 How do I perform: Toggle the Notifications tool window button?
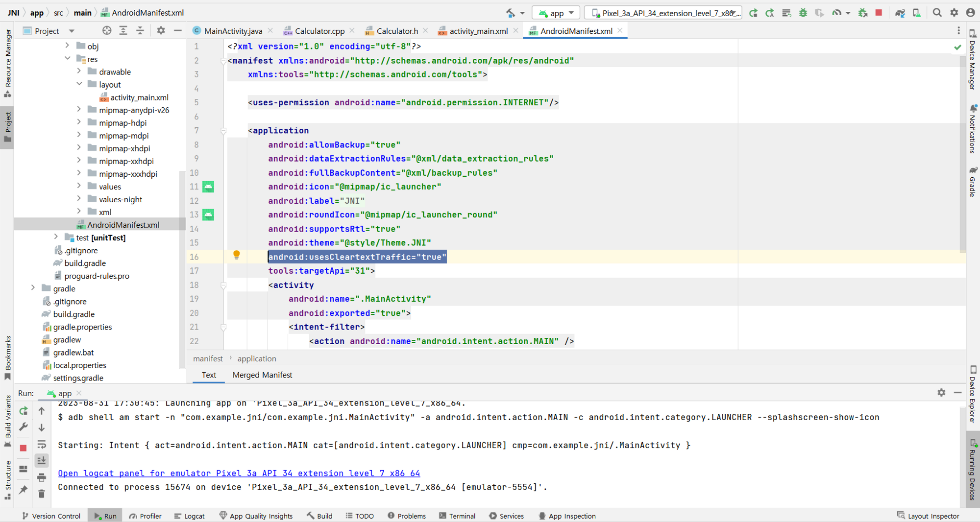[973, 129]
